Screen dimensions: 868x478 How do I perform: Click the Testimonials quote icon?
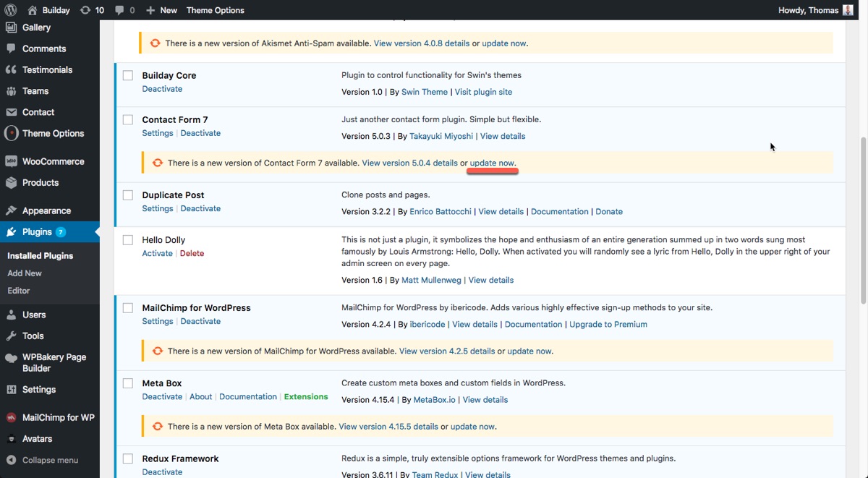(x=11, y=69)
